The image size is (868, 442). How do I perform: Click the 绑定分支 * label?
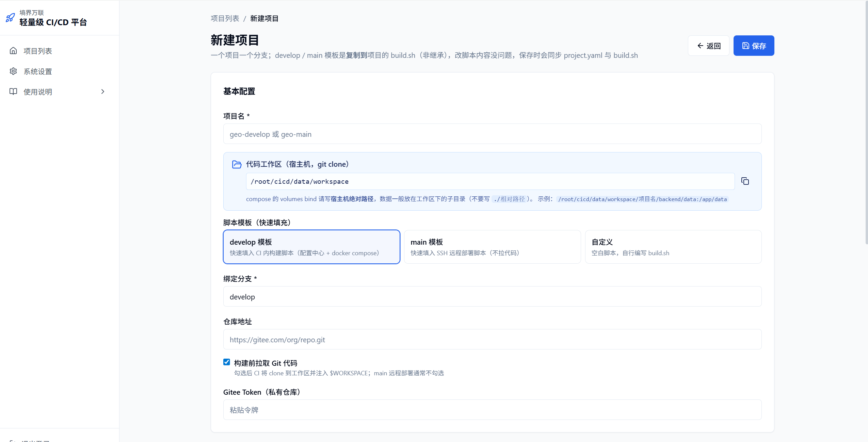240,279
